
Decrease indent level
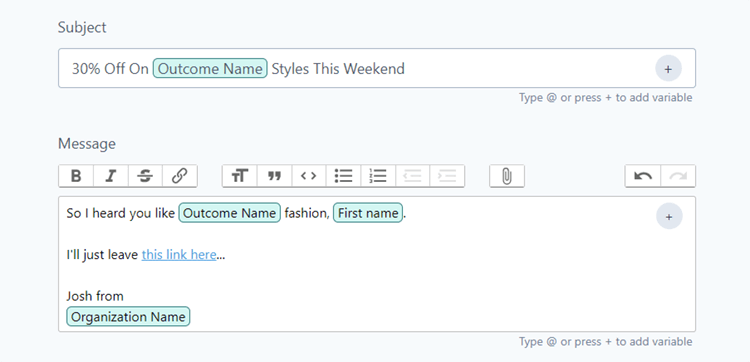[x=412, y=176]
